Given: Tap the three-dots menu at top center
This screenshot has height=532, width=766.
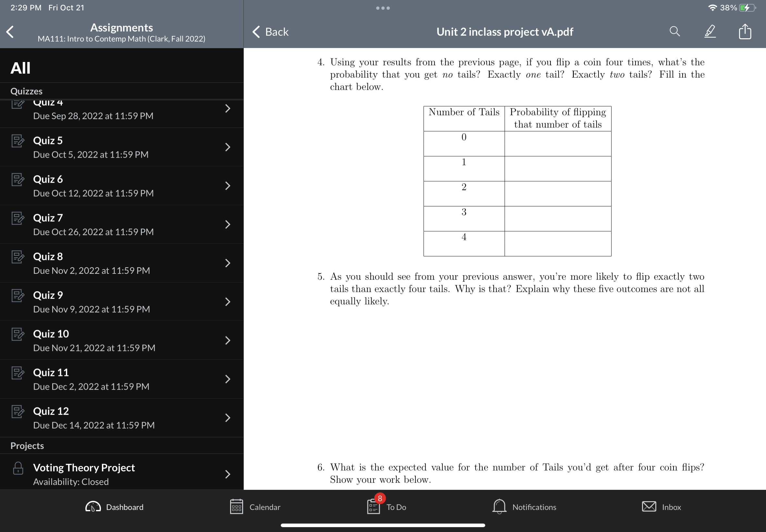Looking at the screenshot, I should point(382,8).
